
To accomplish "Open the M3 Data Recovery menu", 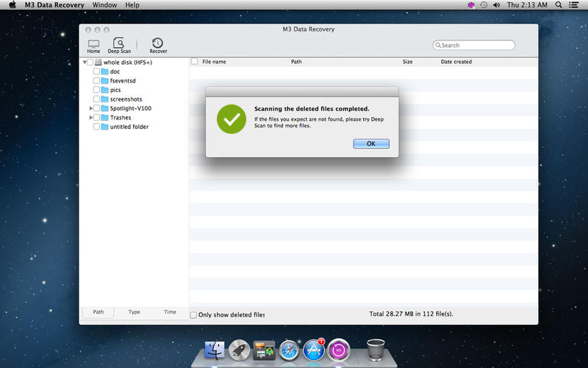I will tap(54, 5).
